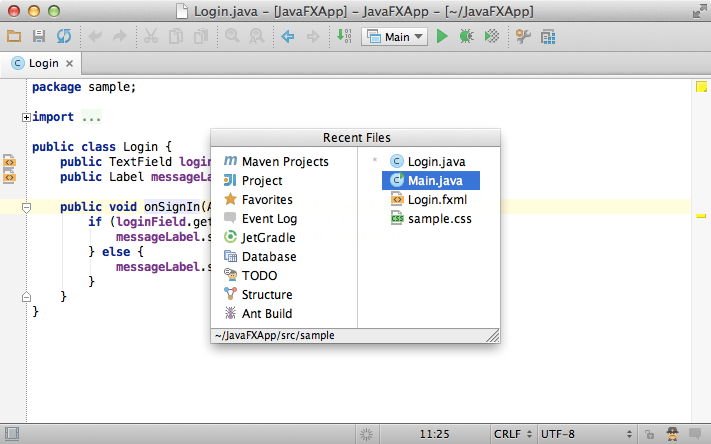Image resolution: width=711 pixels, height=444 pixels.
Task: Toggle full screen arrows in title bar
Action: coord(700,11)
